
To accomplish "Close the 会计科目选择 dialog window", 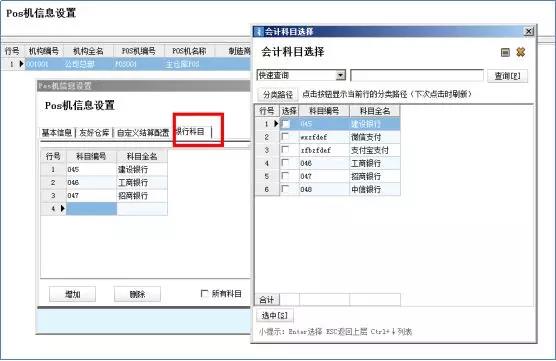I will (x=529, y=31).
